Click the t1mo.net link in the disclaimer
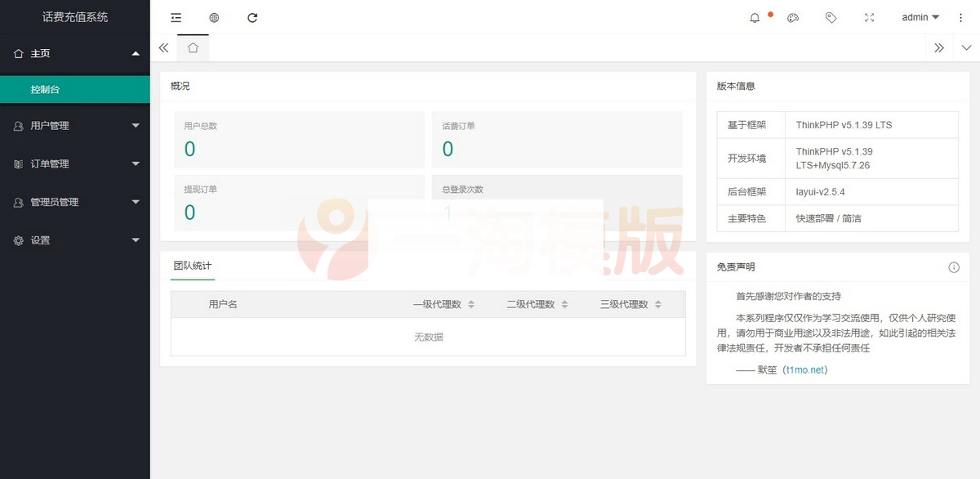 [x=804, y=369]
